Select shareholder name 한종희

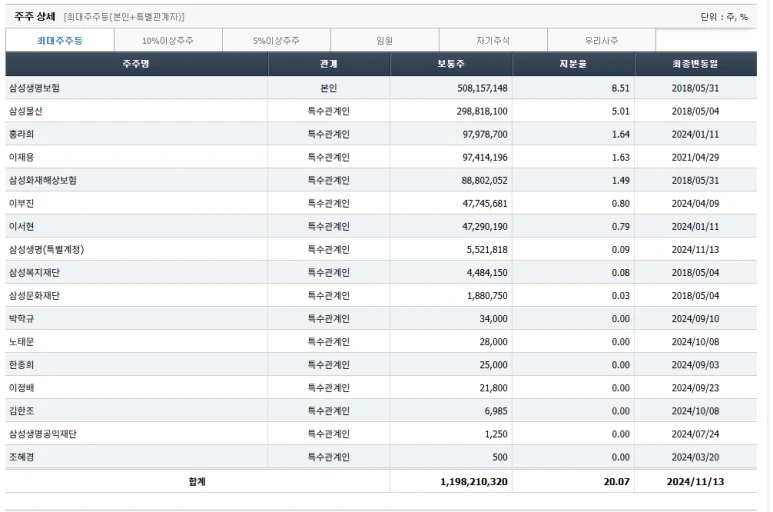pos(21,365)
